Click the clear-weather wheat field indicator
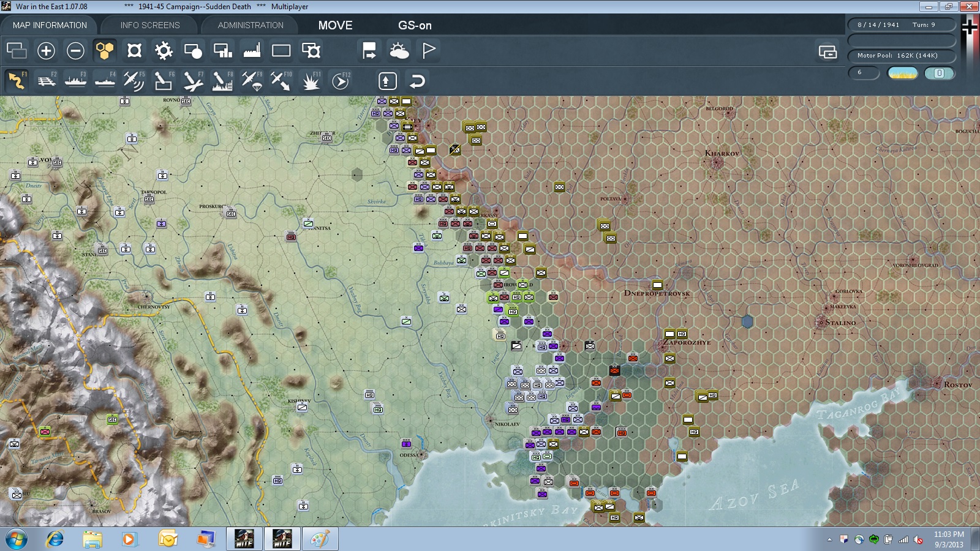This screenshot has height=551, width=980. 903,73
